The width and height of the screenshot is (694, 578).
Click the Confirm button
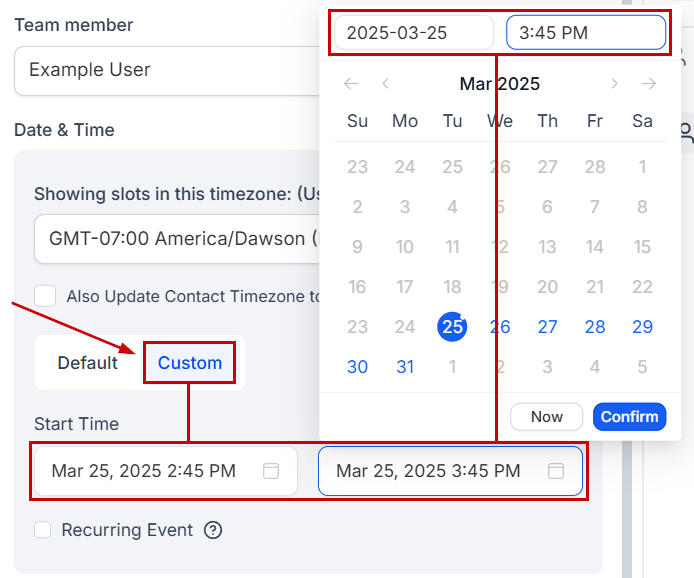tap(629, 416)
